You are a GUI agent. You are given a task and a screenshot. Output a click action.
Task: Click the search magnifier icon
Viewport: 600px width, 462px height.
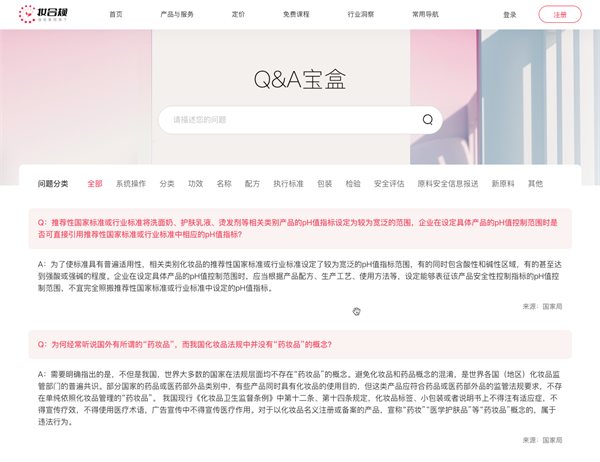(x=427, y=120)
